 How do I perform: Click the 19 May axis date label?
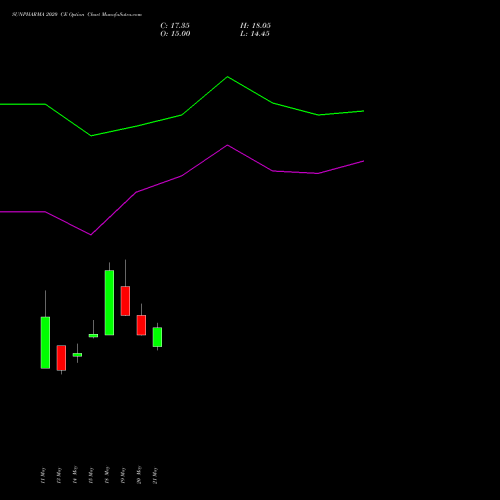[x=123, y=475]
